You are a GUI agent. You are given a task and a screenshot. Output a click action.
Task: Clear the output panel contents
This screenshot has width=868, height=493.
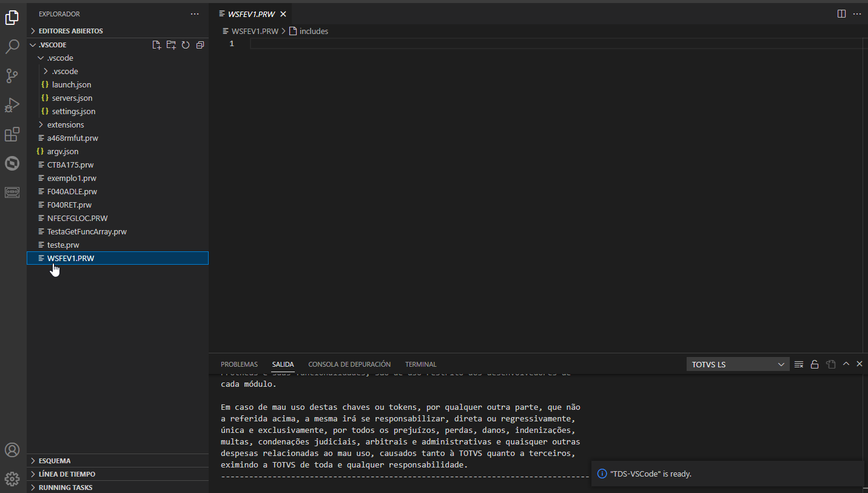(799, 364)
